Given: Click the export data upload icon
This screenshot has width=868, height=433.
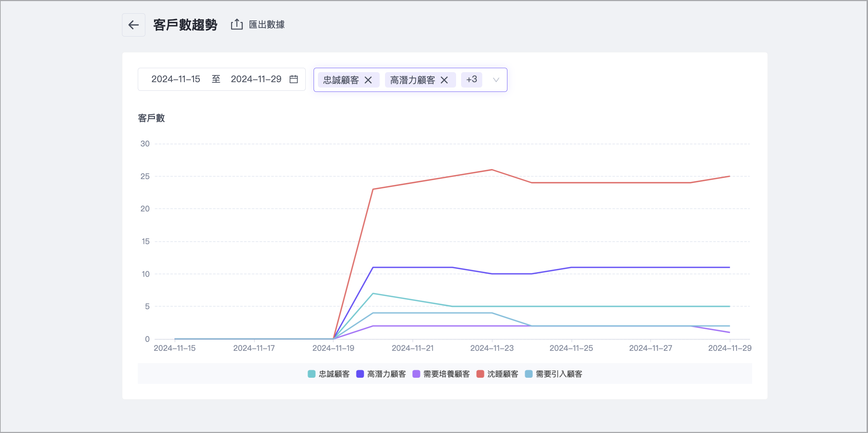Looking at the screenshot, I should click(237, 24).
